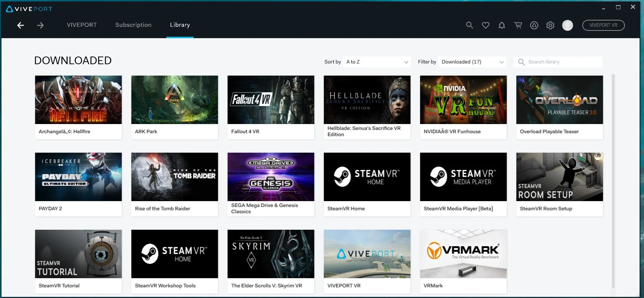Click the 'NVIDIAÂ® VR Funhouse' title text
Screen dimensions: 644x298
(452, 131)
